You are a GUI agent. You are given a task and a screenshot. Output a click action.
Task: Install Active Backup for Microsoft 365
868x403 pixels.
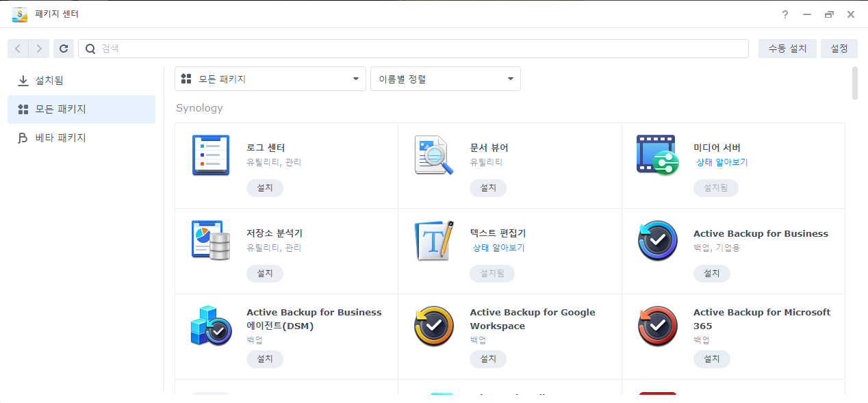coord(712,359)
